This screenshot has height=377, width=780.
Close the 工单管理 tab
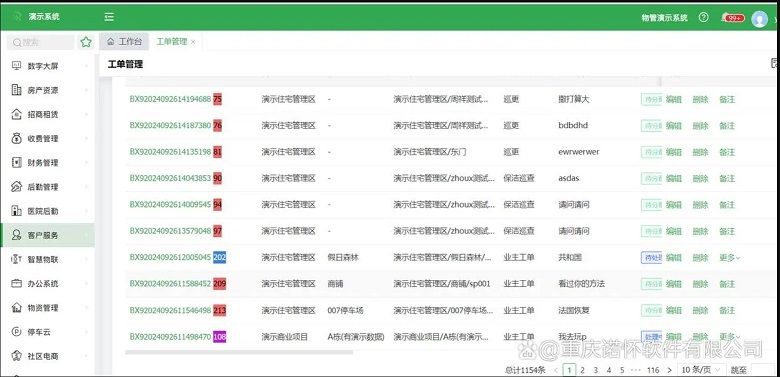coord(193,42)
